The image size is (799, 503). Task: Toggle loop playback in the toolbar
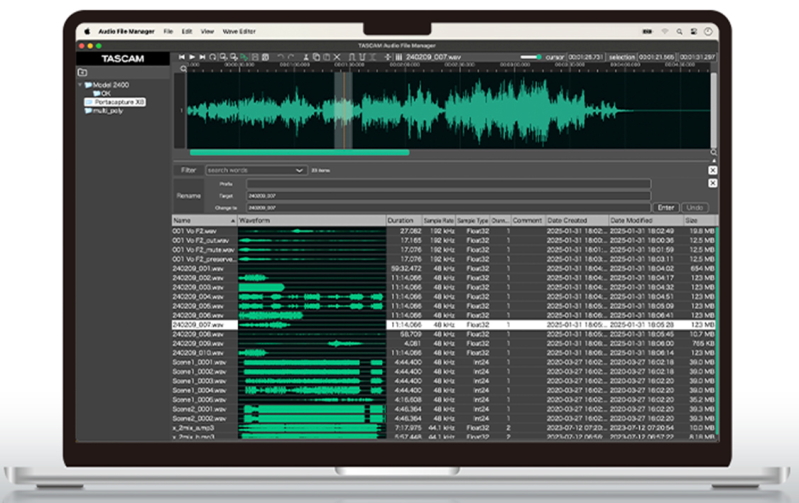coord(213,57)
